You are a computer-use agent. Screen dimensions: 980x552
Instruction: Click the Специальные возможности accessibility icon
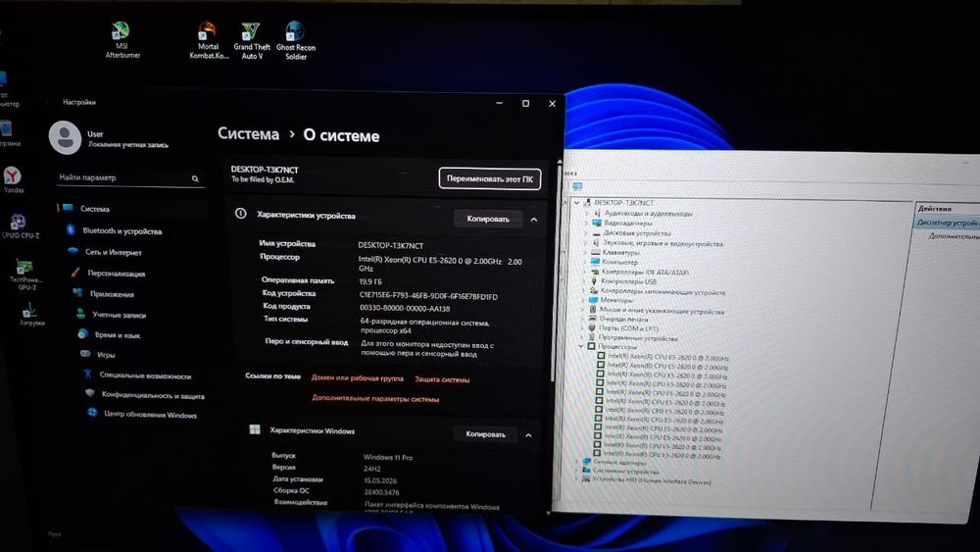click(x=87, y=374)
